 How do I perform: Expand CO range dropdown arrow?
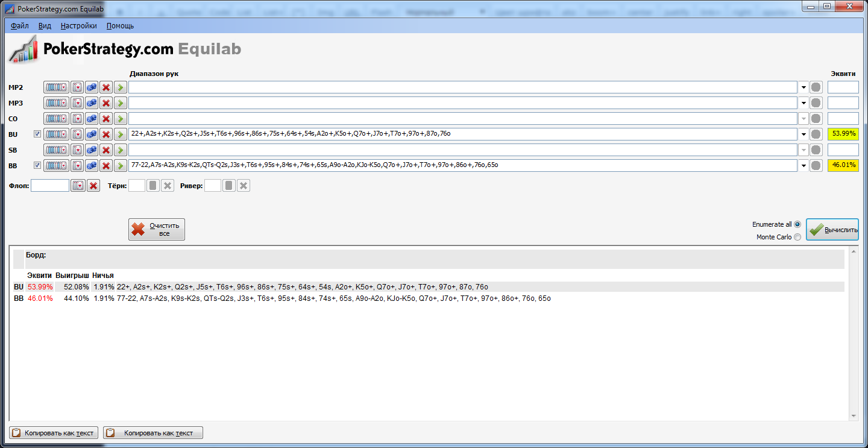[803, 119]
